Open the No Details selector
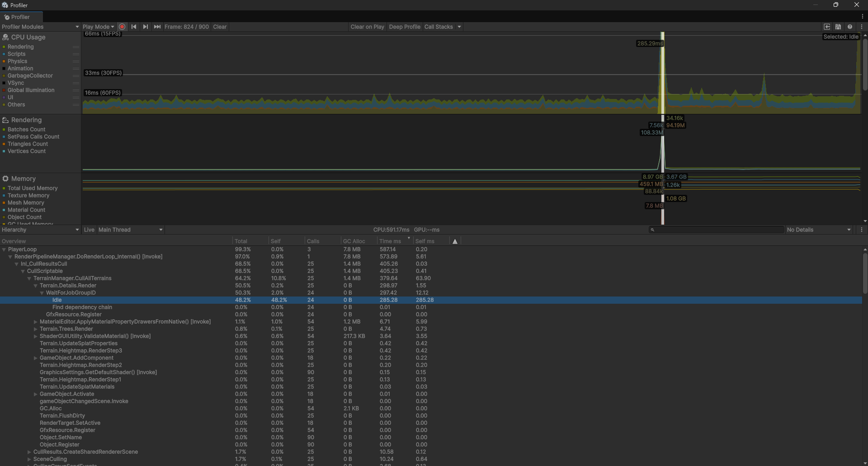This screenshot has height=466, width=868. [x=818, y=230]
